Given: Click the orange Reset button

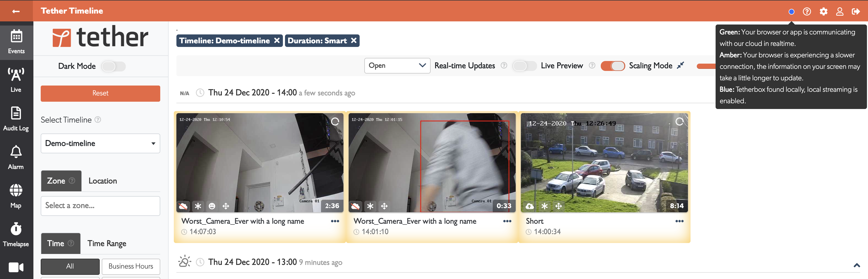Looking at the screenshot, I should pos(100,93).
